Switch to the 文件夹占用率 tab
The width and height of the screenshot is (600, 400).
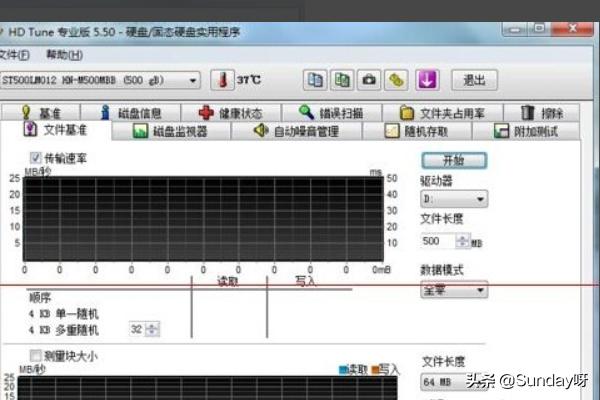pyautogui.click(x=443, y=113)
